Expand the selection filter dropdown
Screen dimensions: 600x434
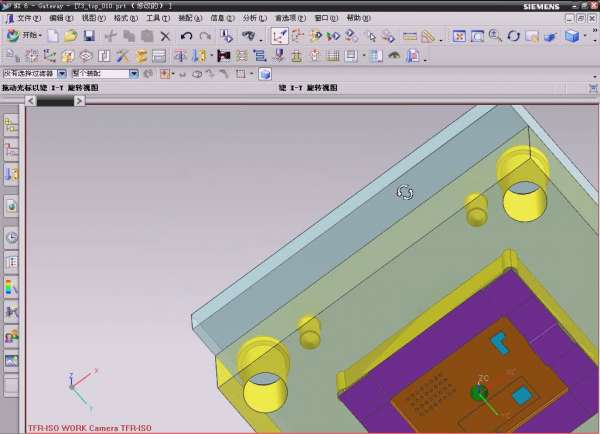pyautogui.click(x=62, y=74)
